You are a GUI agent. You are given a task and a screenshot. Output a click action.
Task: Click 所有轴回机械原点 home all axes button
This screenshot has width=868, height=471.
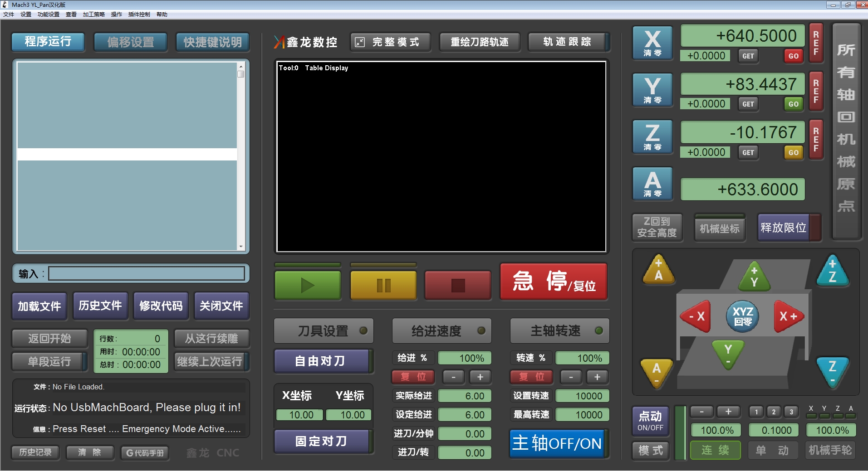point(846,131)
